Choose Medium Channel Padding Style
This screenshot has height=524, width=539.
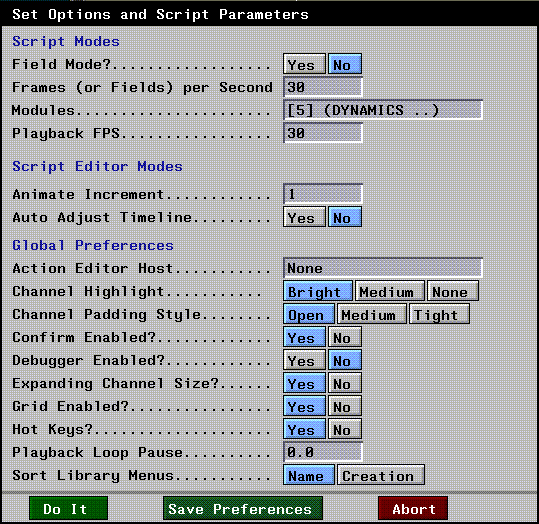(372, 314)
